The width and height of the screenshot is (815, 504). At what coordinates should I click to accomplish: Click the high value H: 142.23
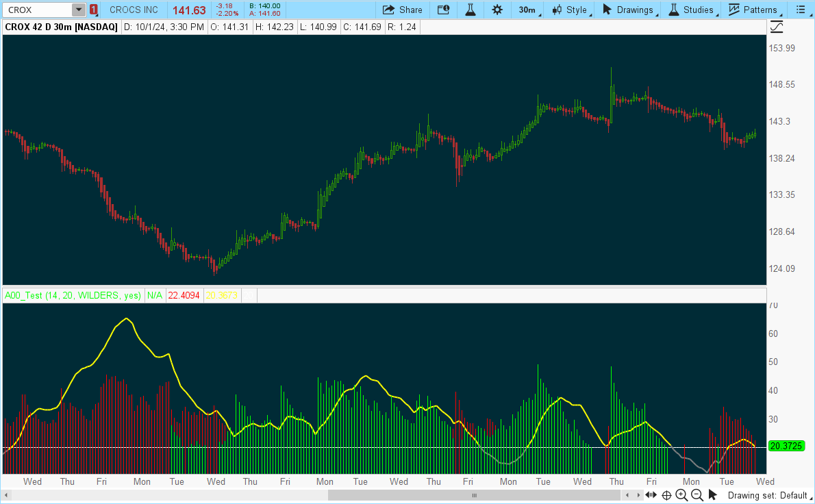point(275,27)
